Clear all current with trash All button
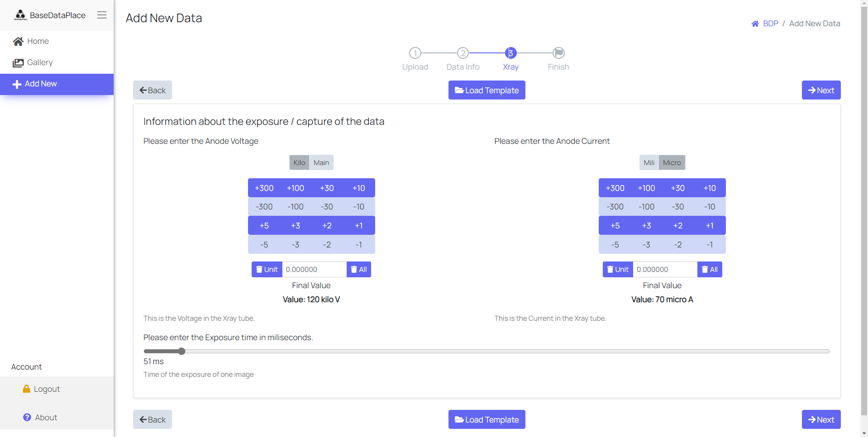868x437 pixels. [709, 269]
